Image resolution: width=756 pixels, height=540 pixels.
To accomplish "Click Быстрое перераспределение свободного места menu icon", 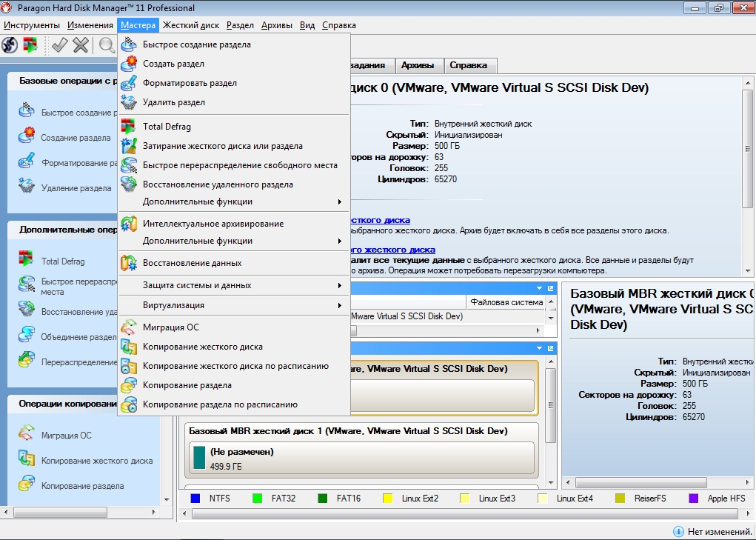I will (x=129, y=165).
